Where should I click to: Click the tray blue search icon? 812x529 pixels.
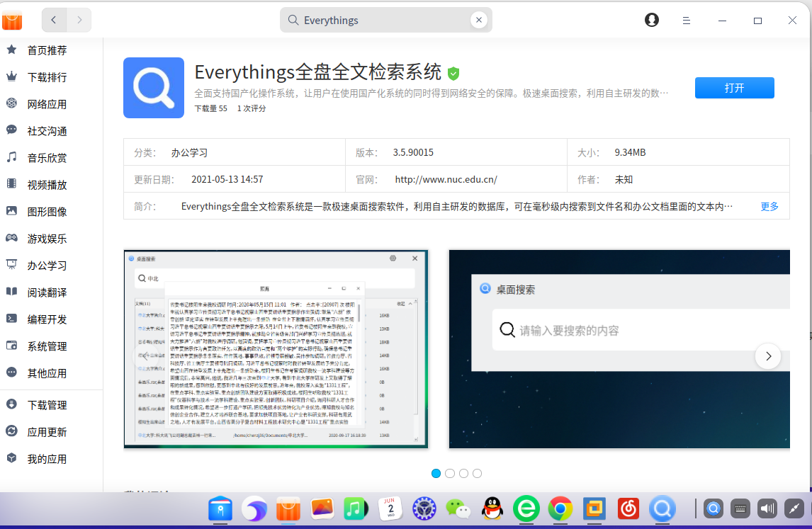(714, 508)
